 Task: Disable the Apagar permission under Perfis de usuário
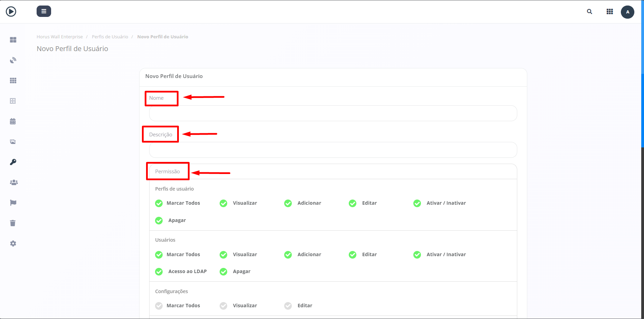click(158, 220)
